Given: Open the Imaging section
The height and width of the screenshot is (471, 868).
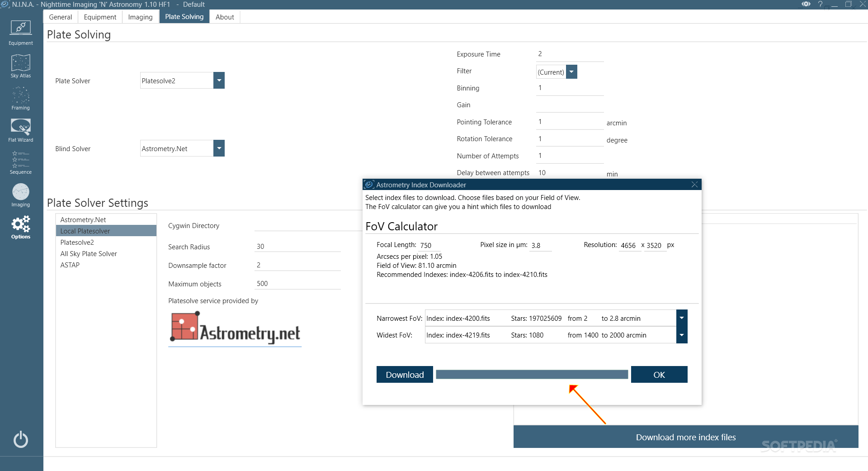Looking at the screenshot, I should pos(21,195).
